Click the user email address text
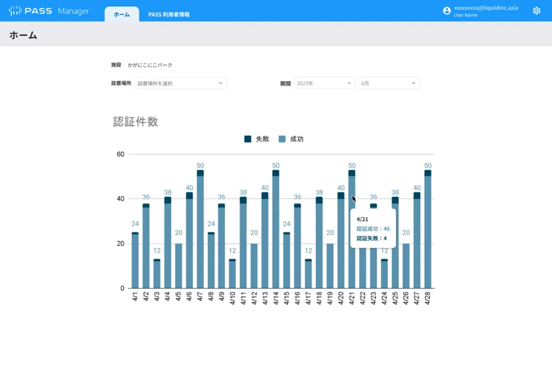The height and width of the screenshot is (392, 552). pyautogui.click(x=486, y=8)
